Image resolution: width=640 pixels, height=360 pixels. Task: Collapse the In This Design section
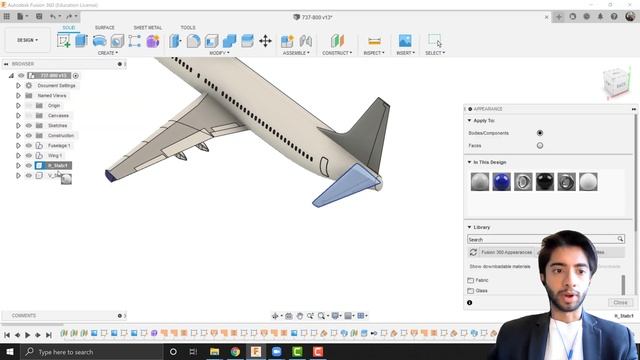tap(469, 162)
